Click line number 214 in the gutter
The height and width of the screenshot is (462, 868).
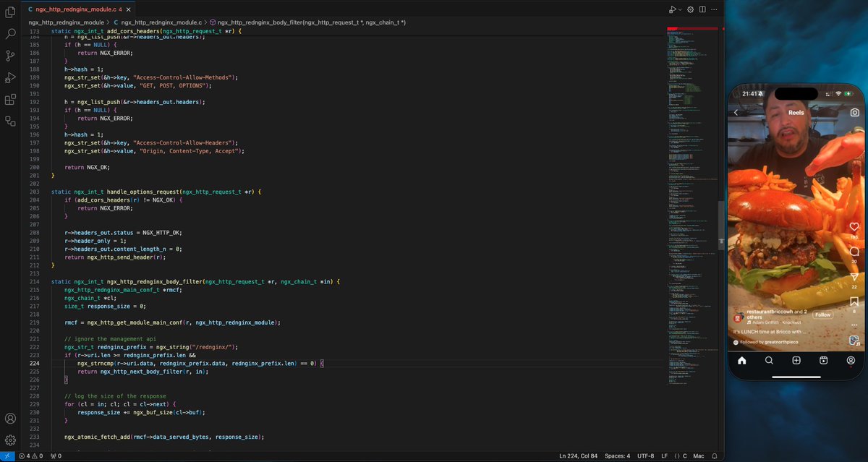coord(35,281)
